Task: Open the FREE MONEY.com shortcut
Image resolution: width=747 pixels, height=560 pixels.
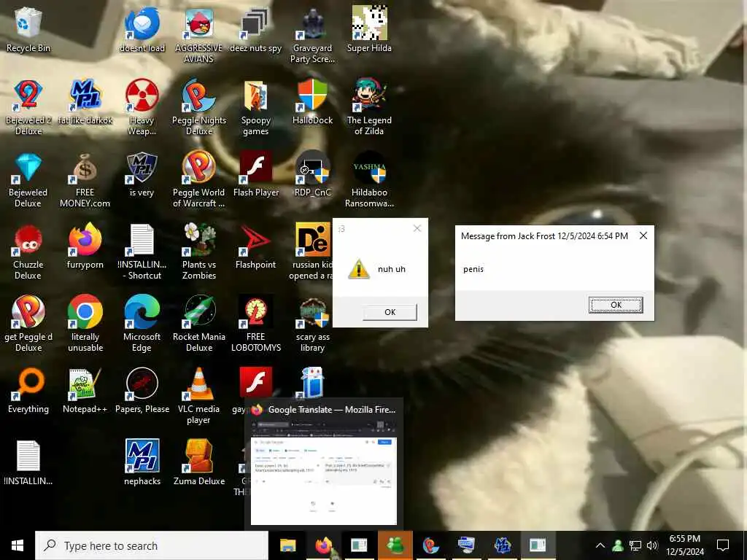Action: (85, 179)
